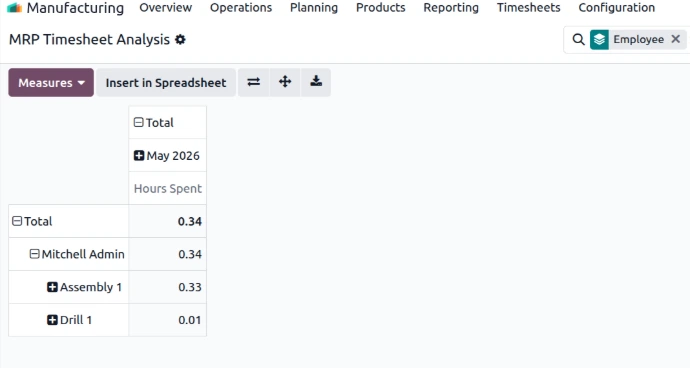Click the search magnifier icon
The width and height of the screenshot is (690, 368).
578,40
